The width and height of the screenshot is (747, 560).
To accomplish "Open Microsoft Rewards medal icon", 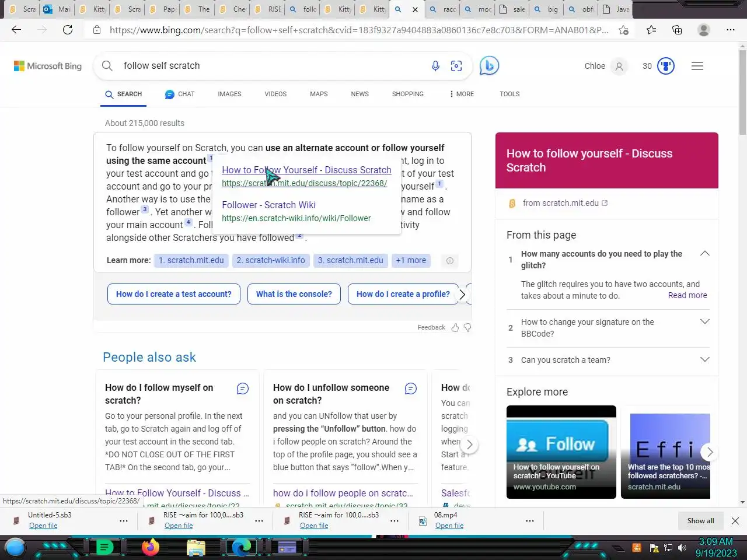I will pos(666,66).
